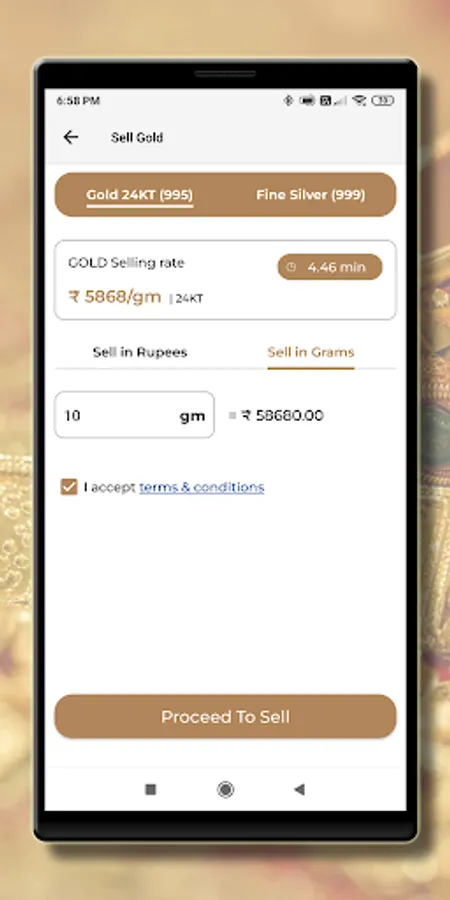This screenshot has width=450, height=900.
Task: Tap the Sell Gold screen title
Action: (137, 137)
